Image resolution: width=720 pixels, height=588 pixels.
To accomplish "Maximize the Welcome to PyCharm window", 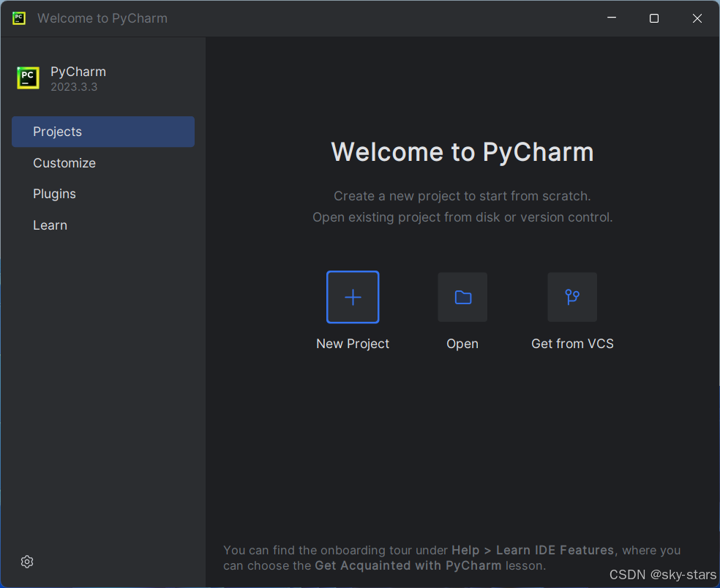I will coord(654,18).
